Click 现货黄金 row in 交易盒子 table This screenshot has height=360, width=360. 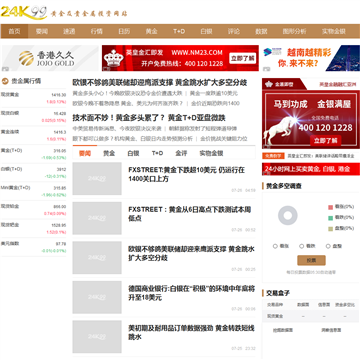(311, 316)
